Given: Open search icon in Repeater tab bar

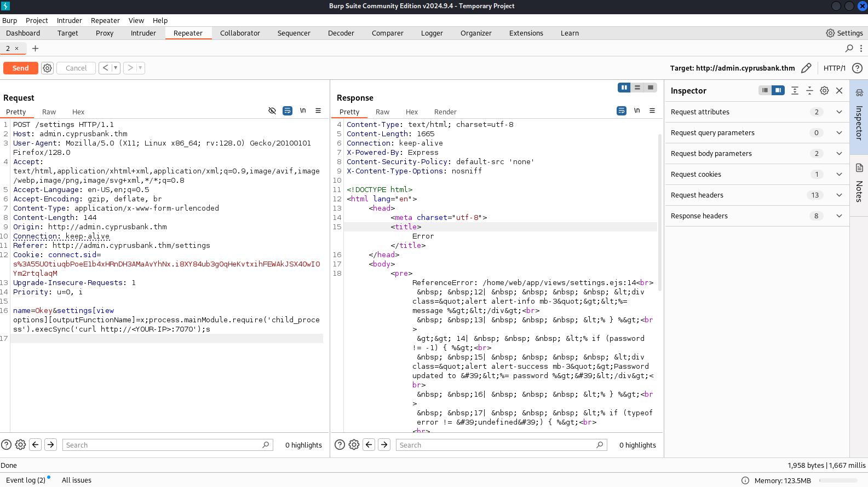Looking at the screenshot, I should point(849,48).
